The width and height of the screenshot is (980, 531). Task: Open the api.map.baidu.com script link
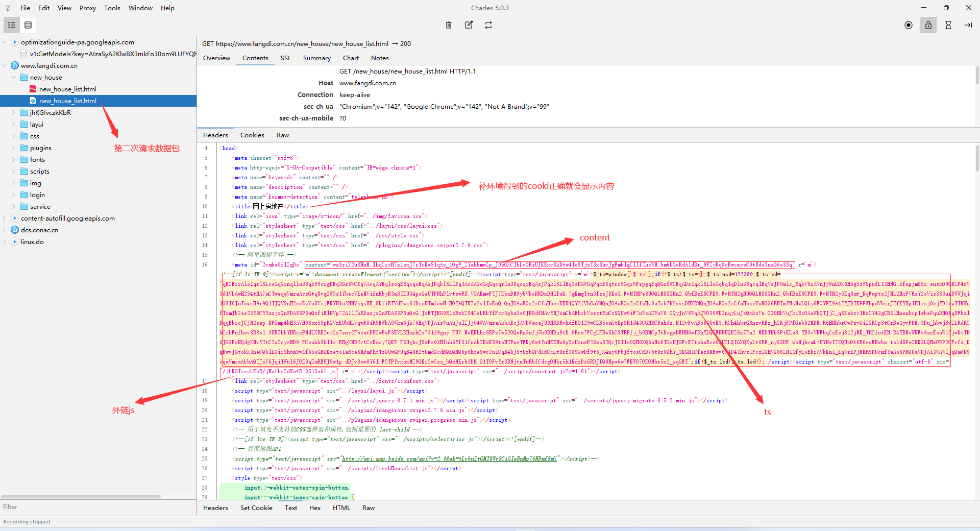(449, 458)
